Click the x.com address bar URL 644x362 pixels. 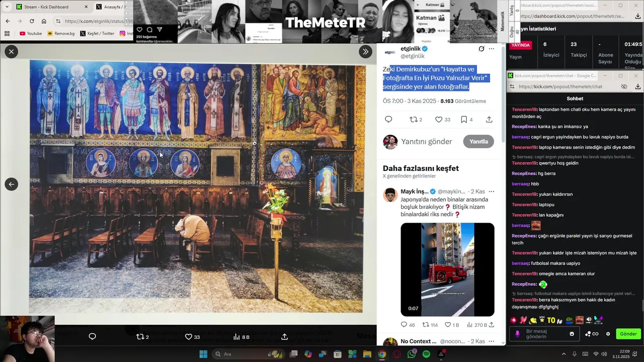99,21
